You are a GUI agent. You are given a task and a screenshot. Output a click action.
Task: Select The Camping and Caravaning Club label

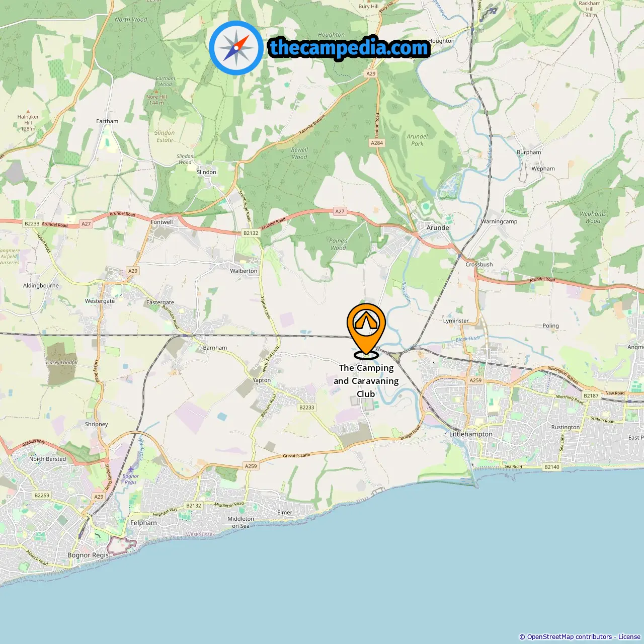(366, 381)
